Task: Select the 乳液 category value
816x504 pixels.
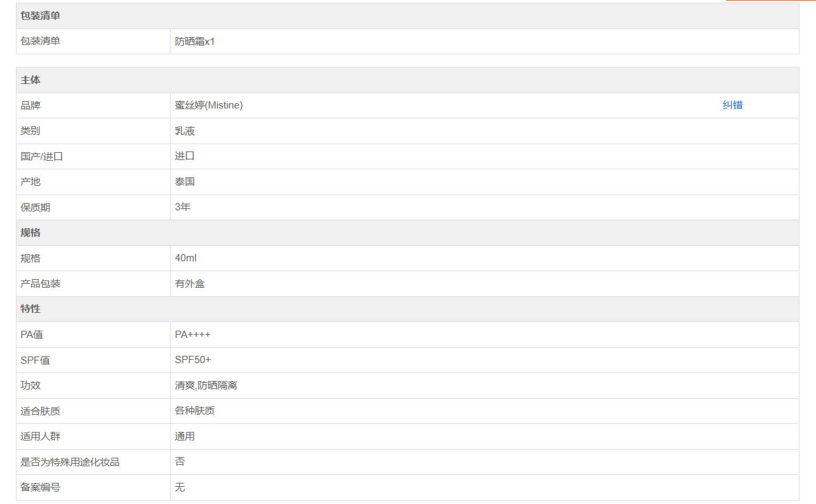Action: point(185,131)
